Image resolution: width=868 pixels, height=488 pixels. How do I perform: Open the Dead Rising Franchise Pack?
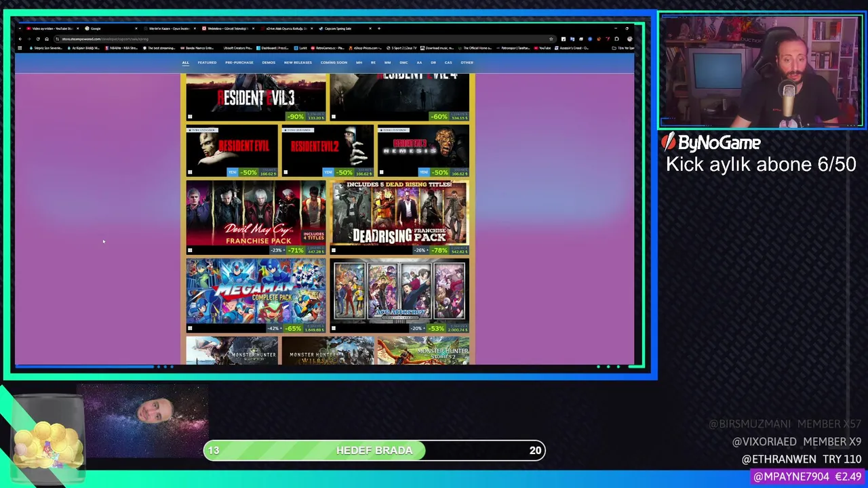(x=399, y=218)
